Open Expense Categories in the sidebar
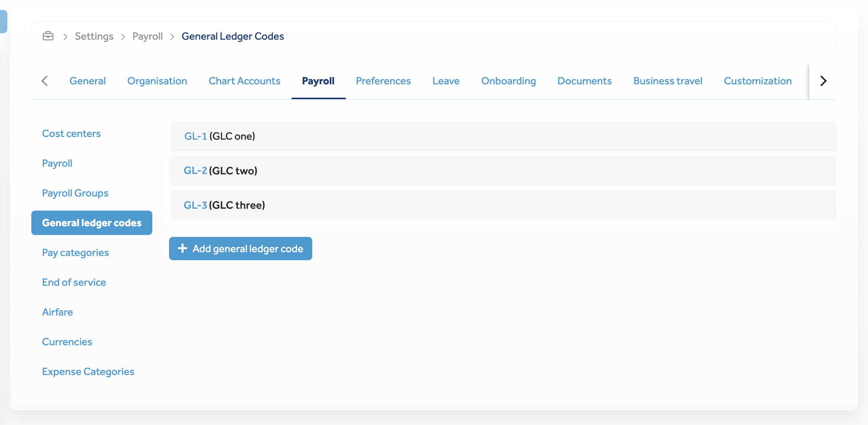868x425 pixels. [88, 372]
